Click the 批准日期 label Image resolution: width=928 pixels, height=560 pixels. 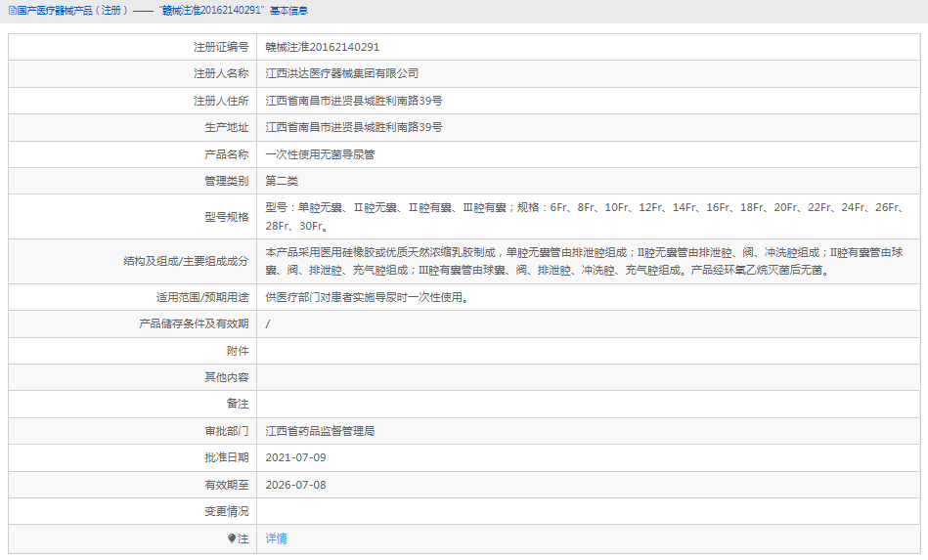point(226,457)
